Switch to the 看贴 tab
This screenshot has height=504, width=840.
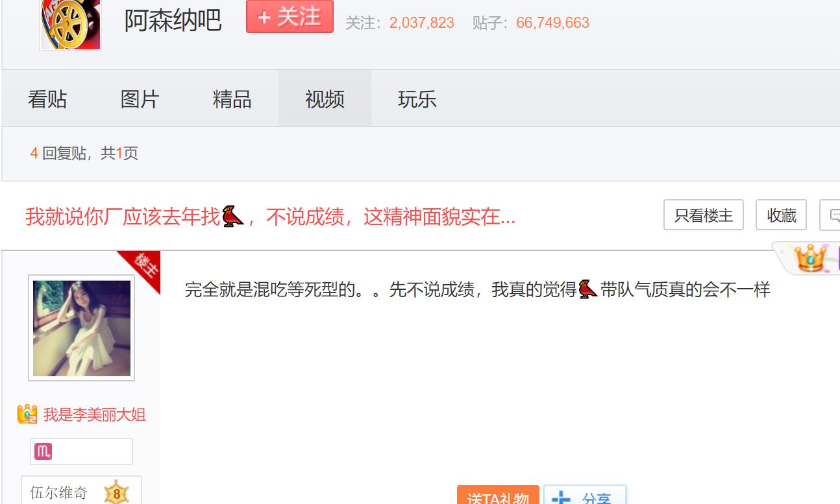[47, 99]
